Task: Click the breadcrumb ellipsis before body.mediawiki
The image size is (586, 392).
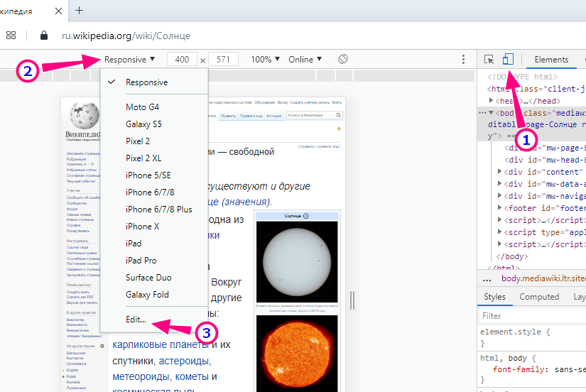Action: point(487,278)
